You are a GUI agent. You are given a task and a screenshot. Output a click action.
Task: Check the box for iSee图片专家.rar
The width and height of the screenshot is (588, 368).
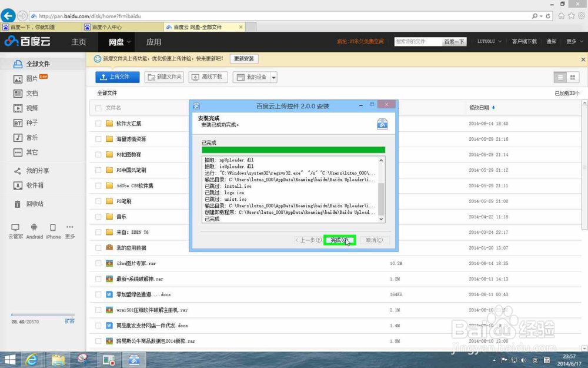coord(98,264)
